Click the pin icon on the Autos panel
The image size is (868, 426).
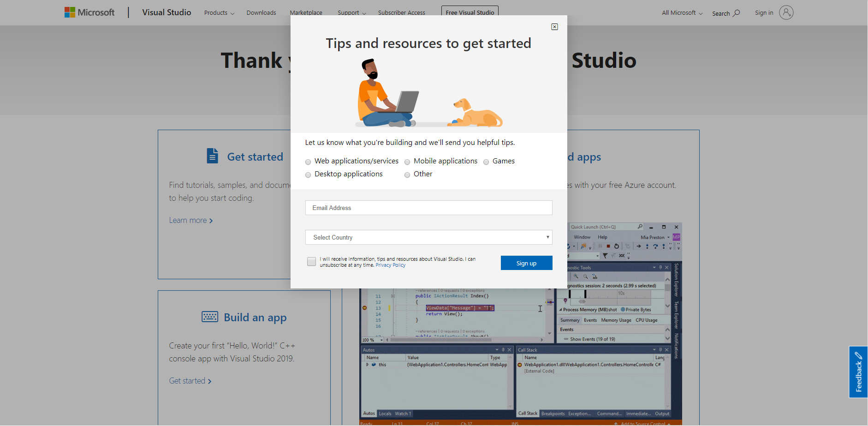pyautogui.click(x=503, y=350)
